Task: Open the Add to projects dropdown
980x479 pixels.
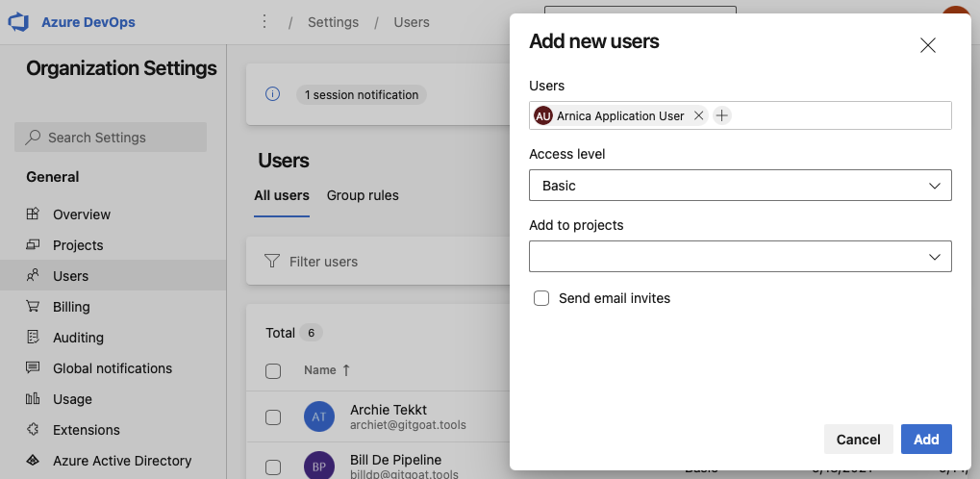Action: pos(740,257)
